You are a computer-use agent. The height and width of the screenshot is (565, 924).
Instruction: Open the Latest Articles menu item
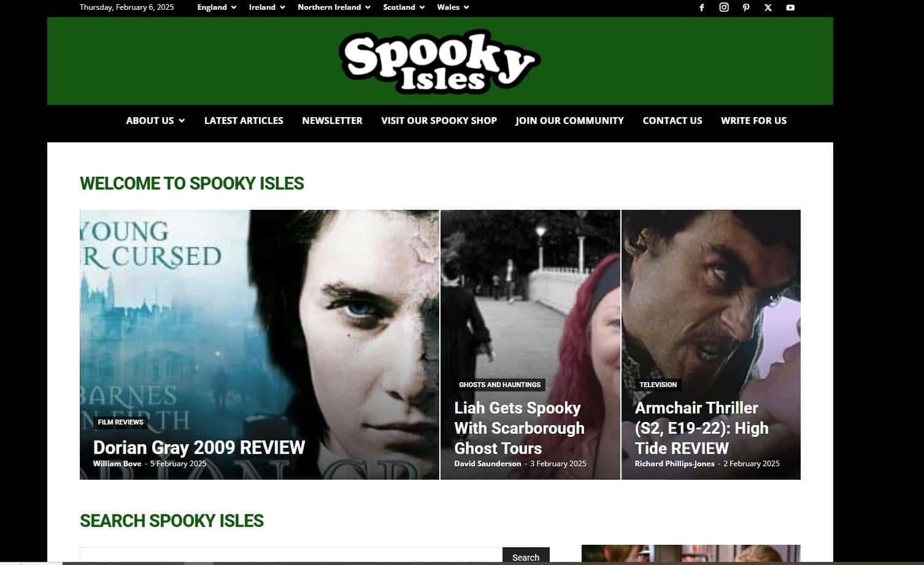(x=244, y=121)
